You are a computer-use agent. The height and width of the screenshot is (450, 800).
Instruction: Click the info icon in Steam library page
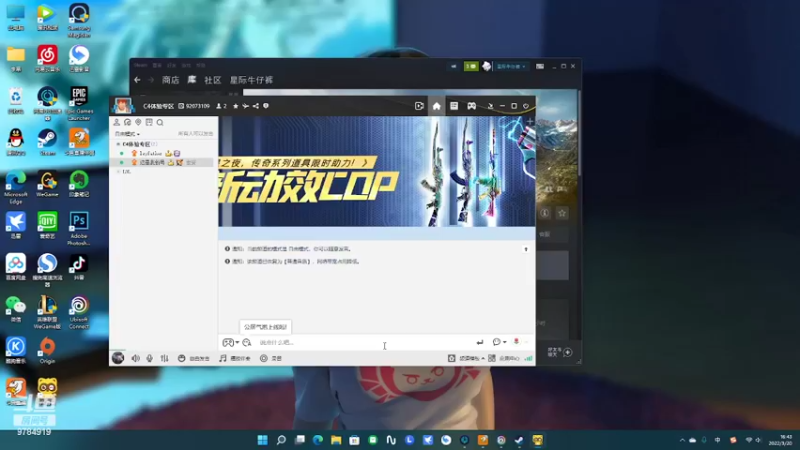544,213
